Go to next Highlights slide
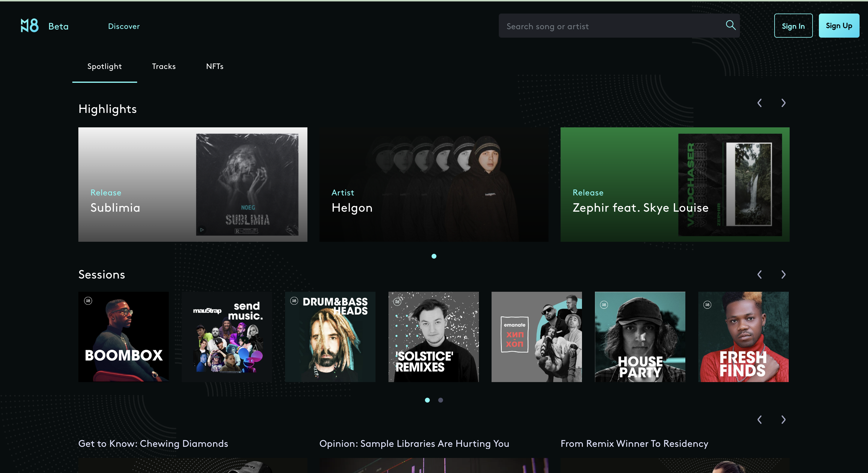 [783, 103]
